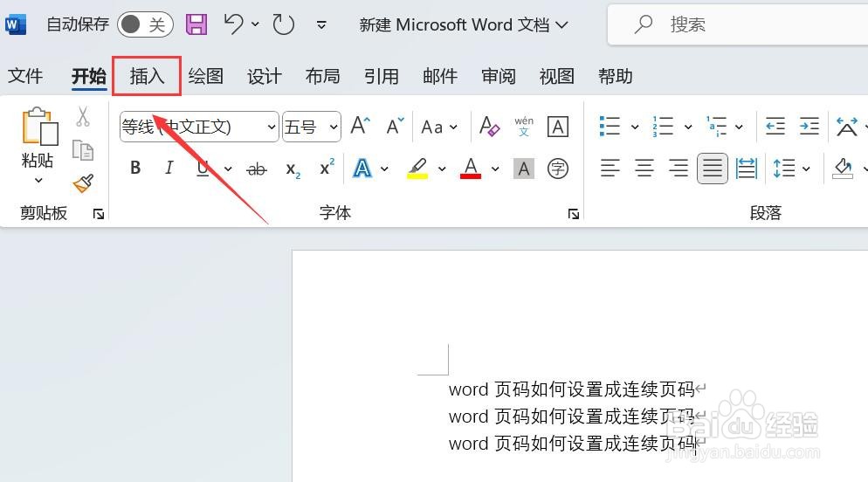Open the font name combo box
The width and height of the screenshot is (868, 482).
click(199, 127)
